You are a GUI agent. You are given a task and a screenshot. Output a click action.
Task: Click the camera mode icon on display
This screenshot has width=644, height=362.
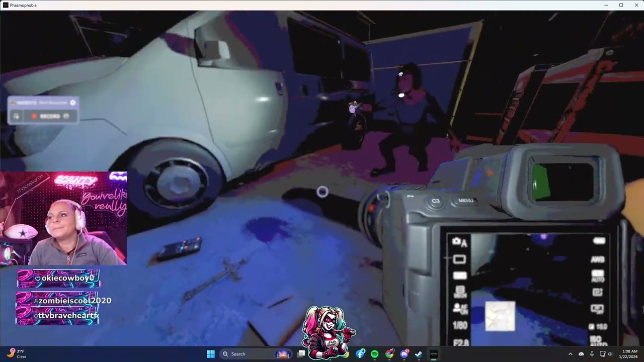459,242
